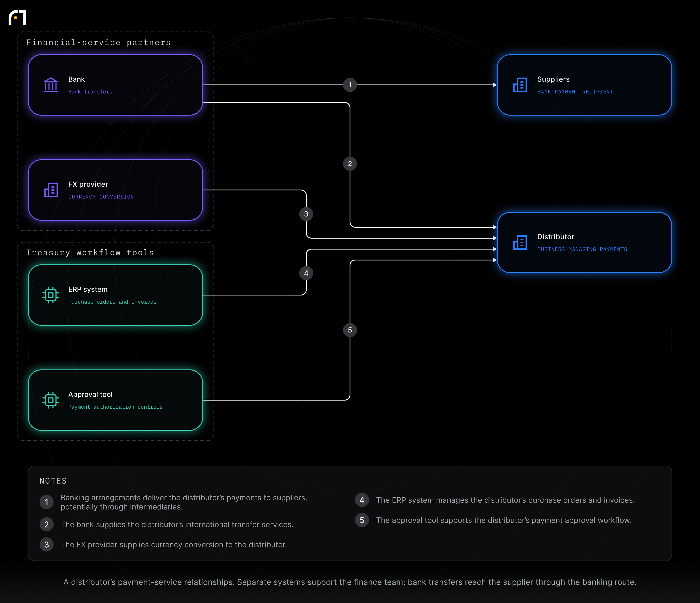
Task: Click 'Purchase orders and invoices' subtitle
Action: click(112, 302)
